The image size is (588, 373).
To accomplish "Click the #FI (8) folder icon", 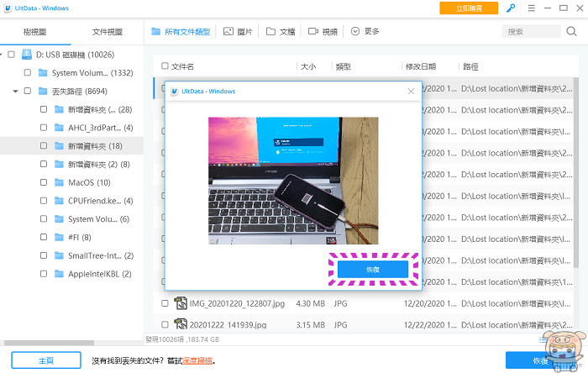I will (60, 237).
